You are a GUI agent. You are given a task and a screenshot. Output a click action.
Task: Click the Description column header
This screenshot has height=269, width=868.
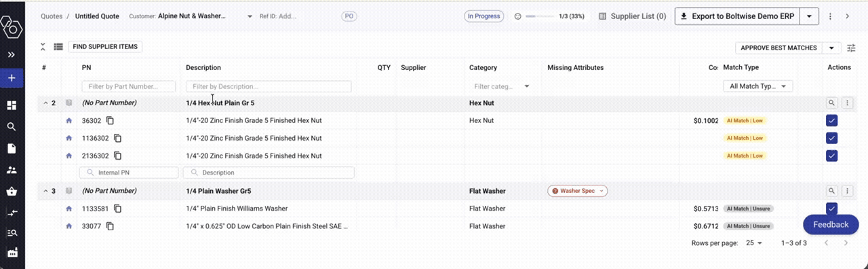click(203, 67)
